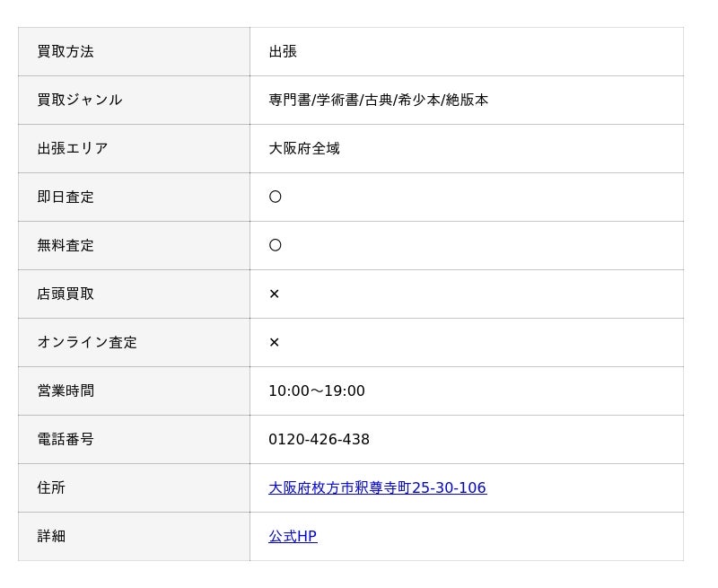The width and height of the screenshot is (718, 588).
Task: Click the cross mark for オンライン査定
Action: [x=274, y=342]
